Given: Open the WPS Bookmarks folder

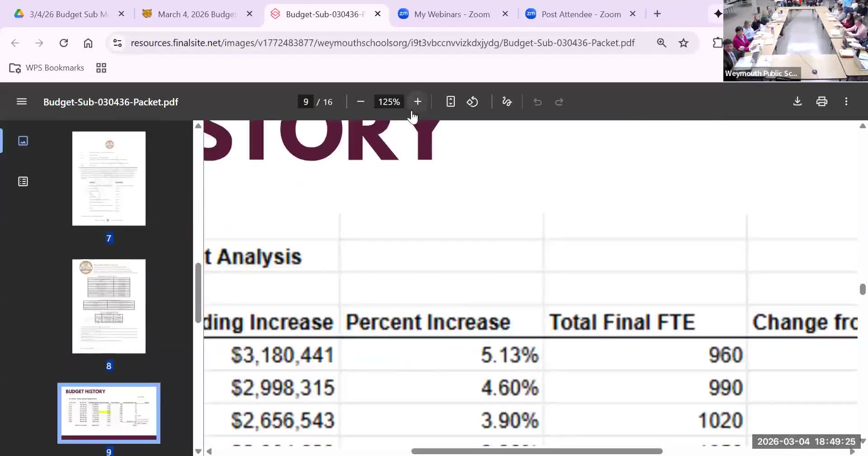Looking at the screenshot, I should [x=47, y=68].
